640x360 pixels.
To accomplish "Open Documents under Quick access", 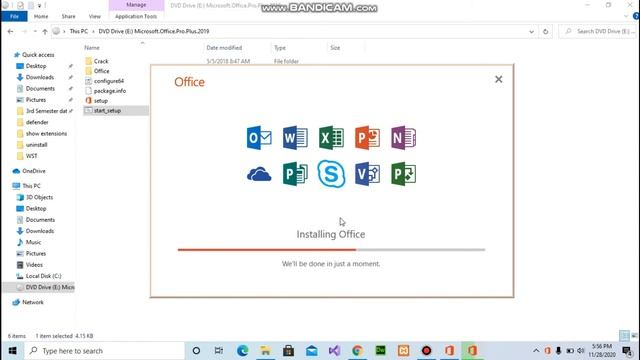I will [x=40, y=89].
